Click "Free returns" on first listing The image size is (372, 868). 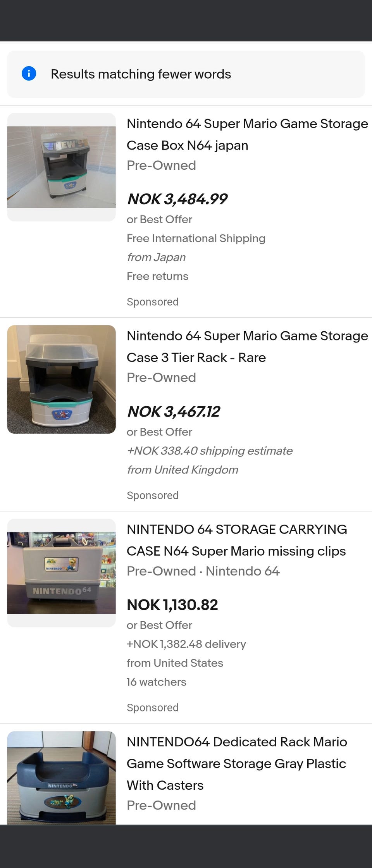click(x=157, y=276)
